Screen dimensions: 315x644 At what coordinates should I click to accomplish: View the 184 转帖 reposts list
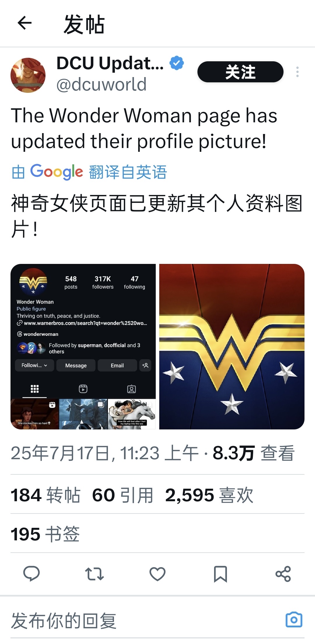(45, 495)
